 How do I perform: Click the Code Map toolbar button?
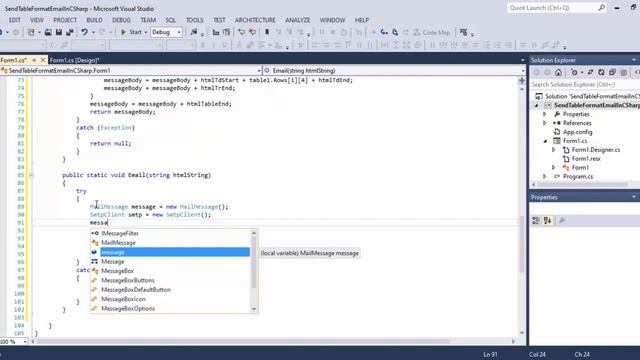click(432, 32)
